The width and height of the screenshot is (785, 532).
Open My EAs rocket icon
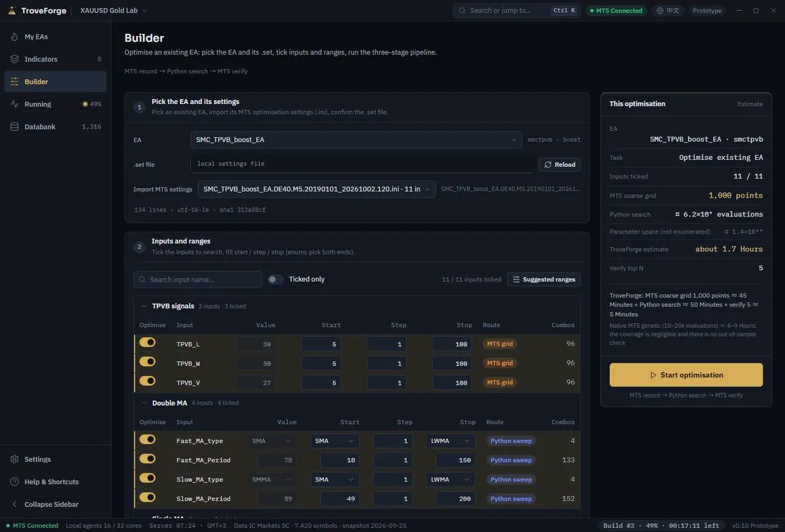(14, 37)
